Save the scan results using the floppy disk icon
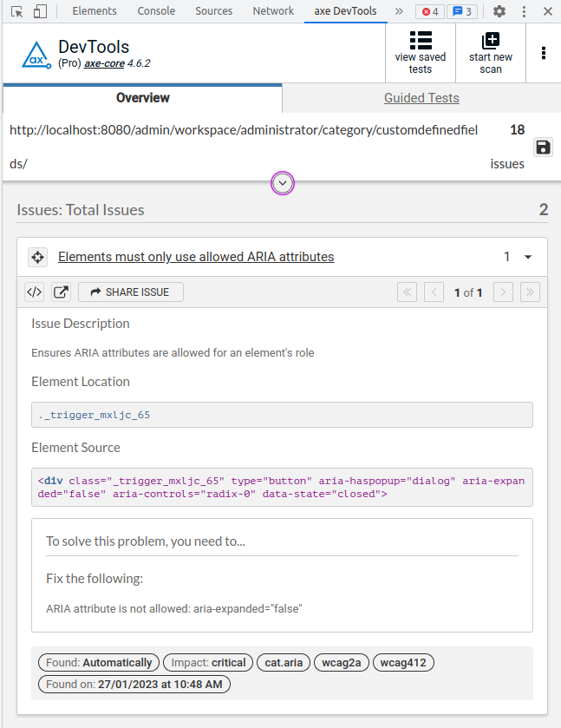 [x=543, y=147]
